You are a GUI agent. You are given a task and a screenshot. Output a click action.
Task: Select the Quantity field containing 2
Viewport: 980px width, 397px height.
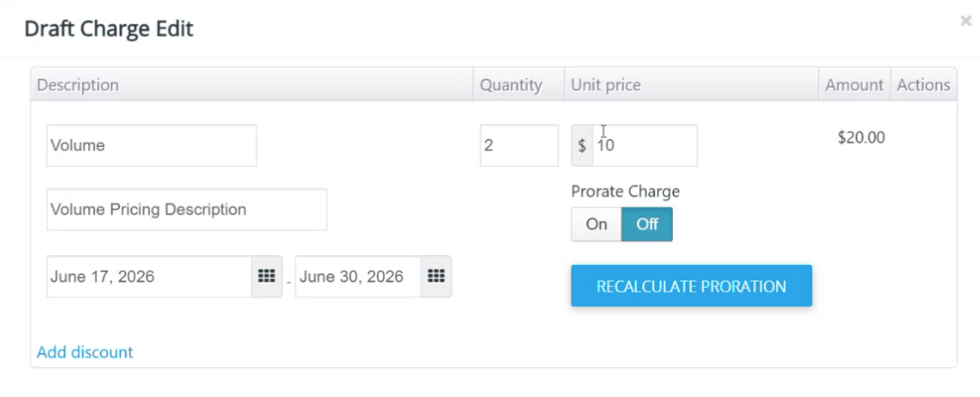518,145
